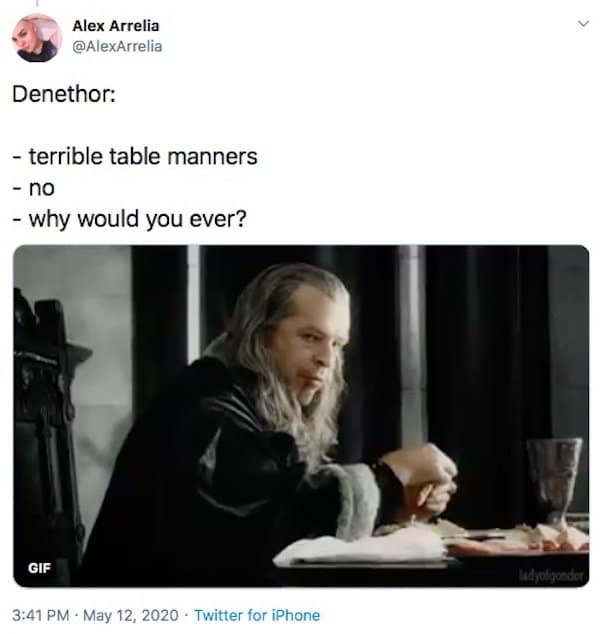Click the silver goblet in the GIF
This screenshot has height=634, width=600.
pyautogui.click(x=553, y=483)
